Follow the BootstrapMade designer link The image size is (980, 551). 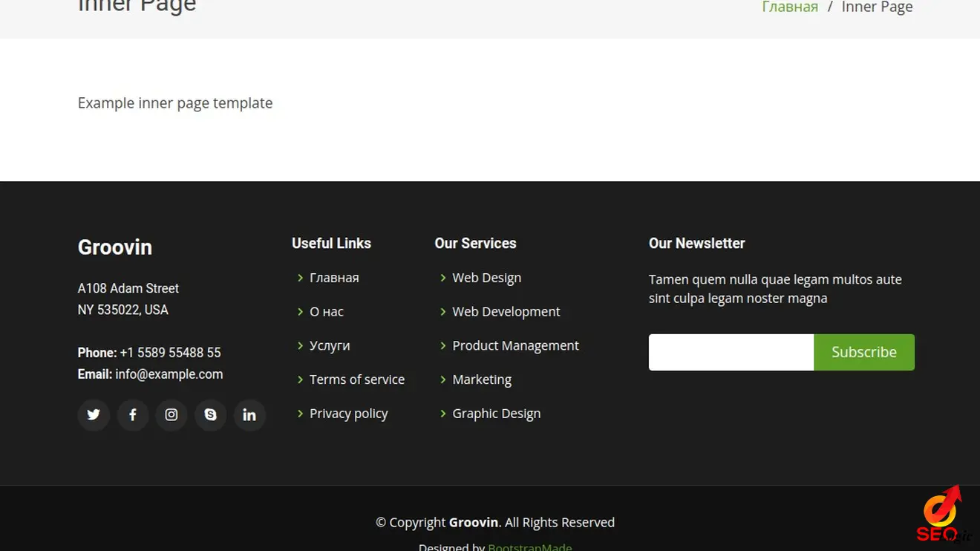529,547
